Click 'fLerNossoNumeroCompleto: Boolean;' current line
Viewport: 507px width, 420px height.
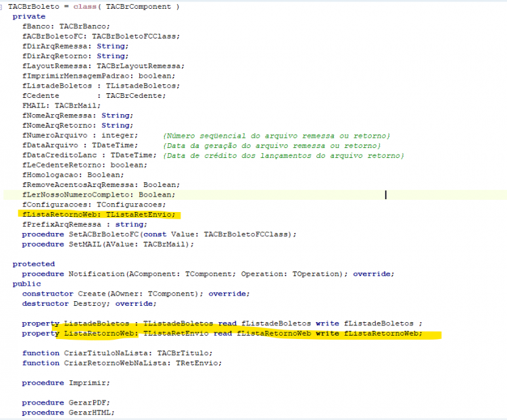[x=99, y=195]
